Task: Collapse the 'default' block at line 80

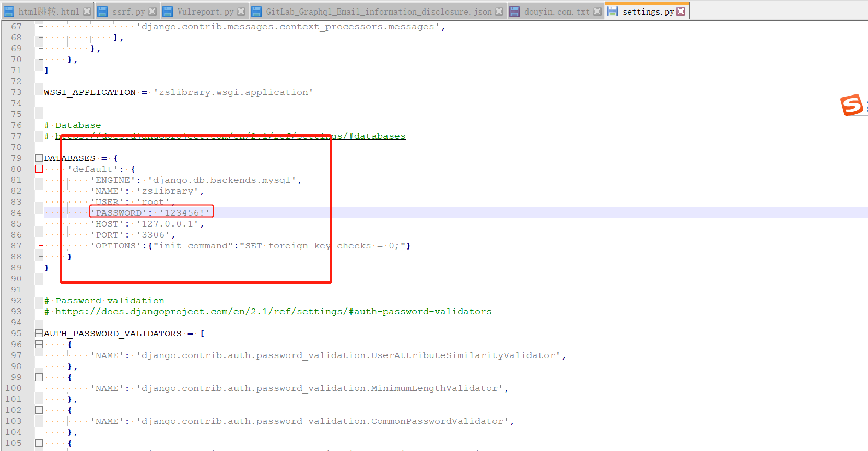Action: coord(39,169)
